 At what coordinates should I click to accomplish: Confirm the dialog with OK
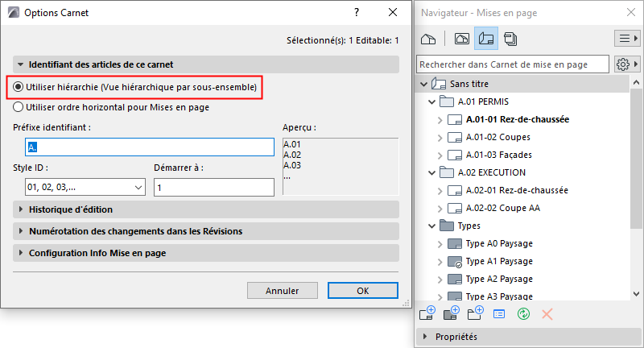pos(362,291)
